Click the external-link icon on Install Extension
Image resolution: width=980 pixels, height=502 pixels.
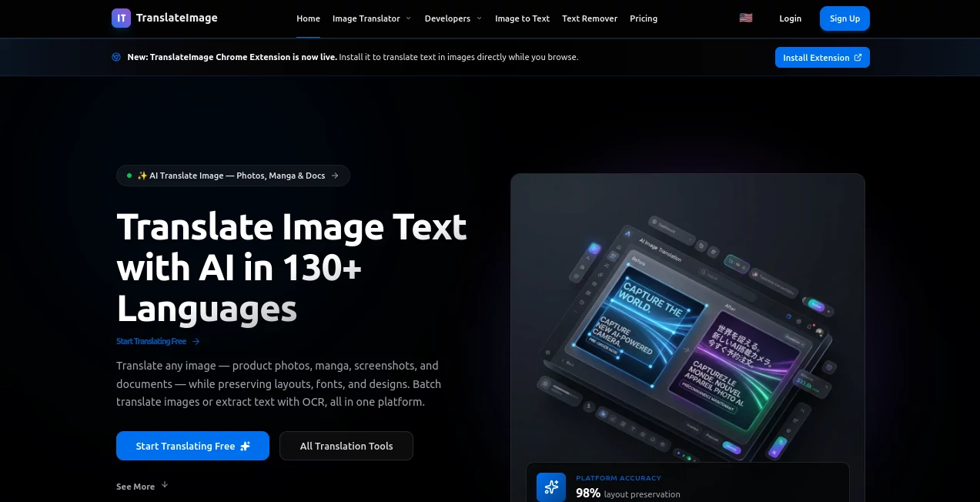click(x=858, y=58)
